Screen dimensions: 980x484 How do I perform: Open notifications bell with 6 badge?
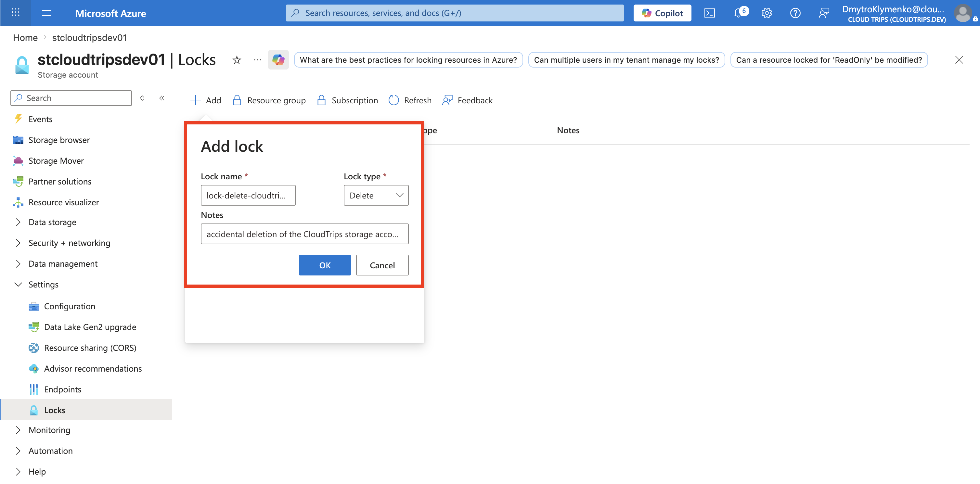(740, 13)
